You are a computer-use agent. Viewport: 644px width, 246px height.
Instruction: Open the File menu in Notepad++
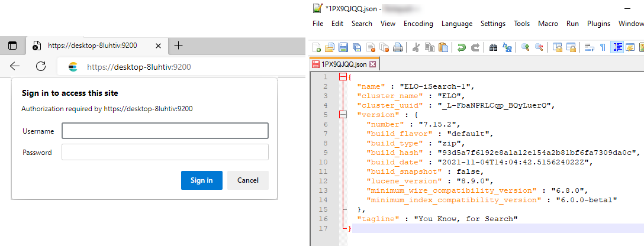click(318, 24)
